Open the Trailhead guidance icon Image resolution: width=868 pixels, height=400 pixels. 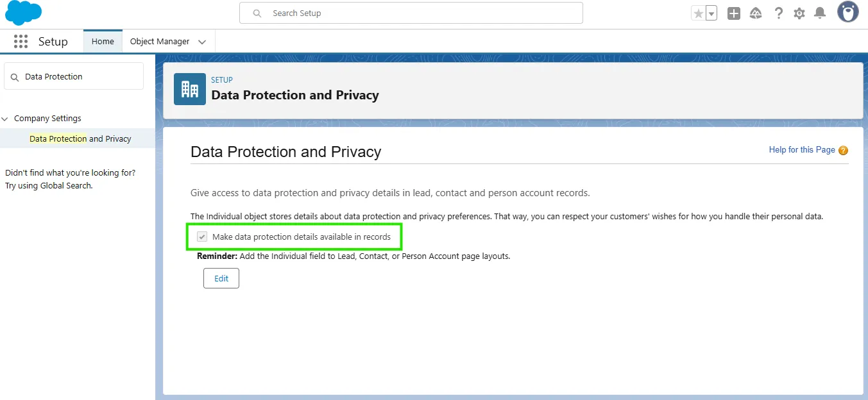click(756, 13)
